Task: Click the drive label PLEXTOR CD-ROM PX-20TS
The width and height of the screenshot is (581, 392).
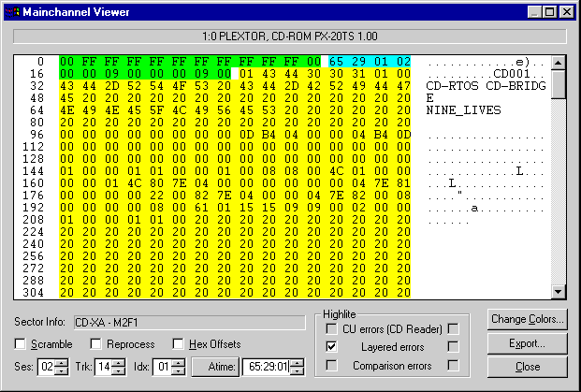Action: tap(290, 36)
